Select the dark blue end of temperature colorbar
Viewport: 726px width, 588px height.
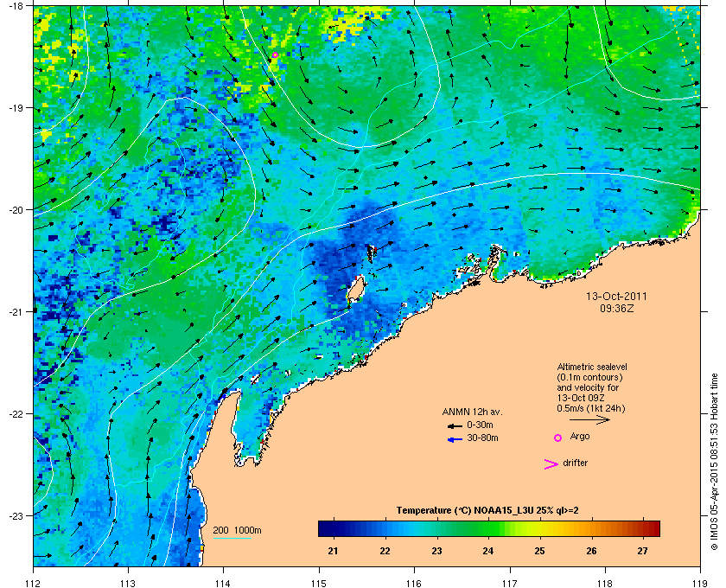[324, 528]
